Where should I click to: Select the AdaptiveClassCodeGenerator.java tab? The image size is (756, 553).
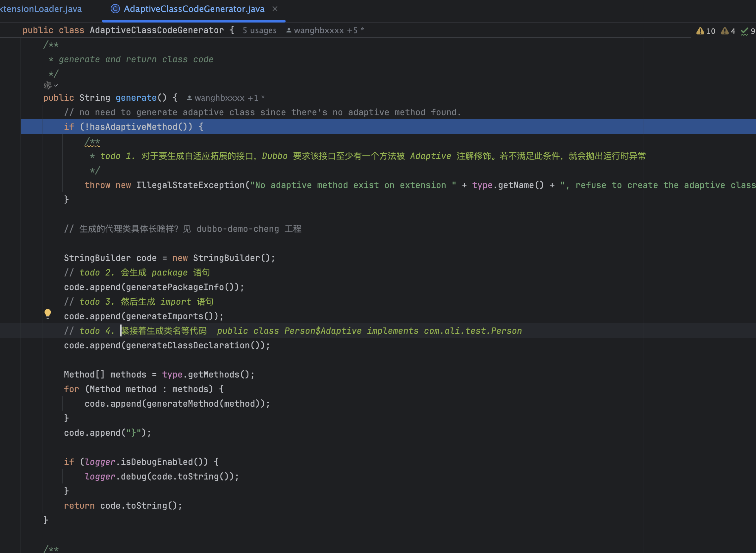(193, 9)
